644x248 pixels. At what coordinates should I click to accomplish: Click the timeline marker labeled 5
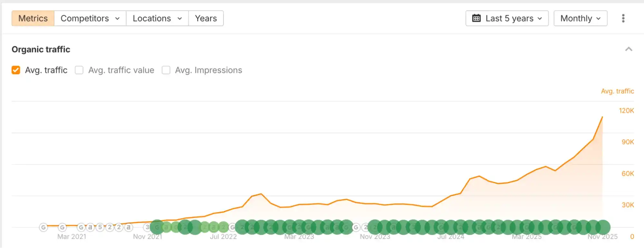tap(100, 227)
